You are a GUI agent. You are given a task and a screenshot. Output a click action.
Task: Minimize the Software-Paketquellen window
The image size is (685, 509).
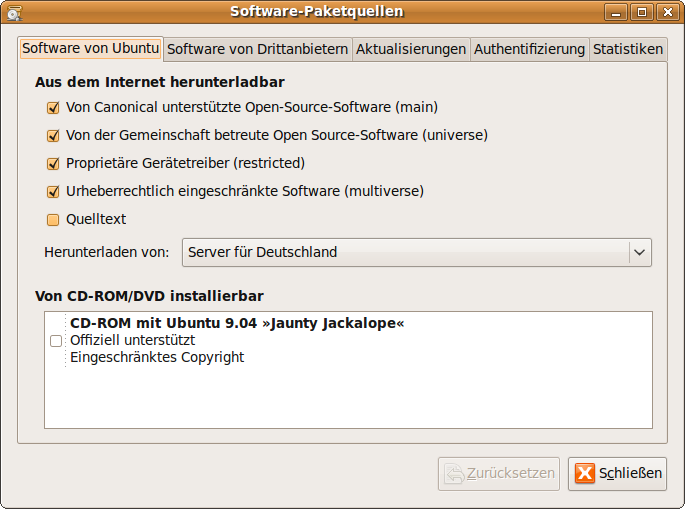(616, 12)
